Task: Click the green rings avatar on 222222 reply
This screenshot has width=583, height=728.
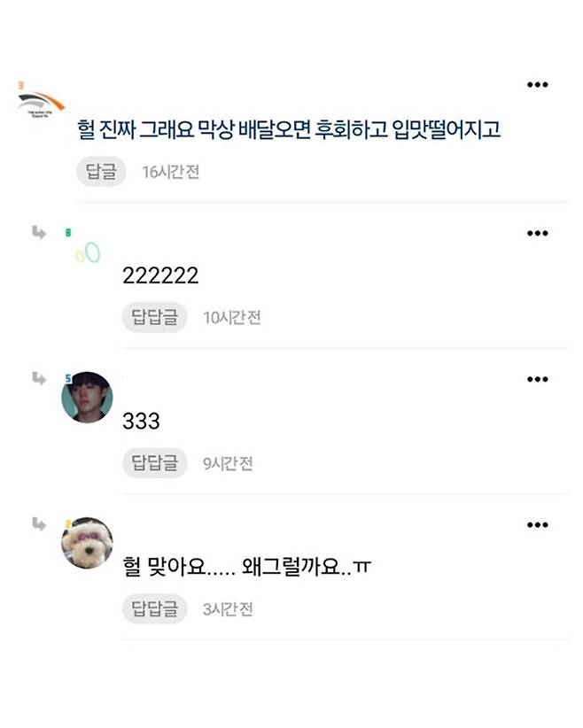Action: [88, 253]
